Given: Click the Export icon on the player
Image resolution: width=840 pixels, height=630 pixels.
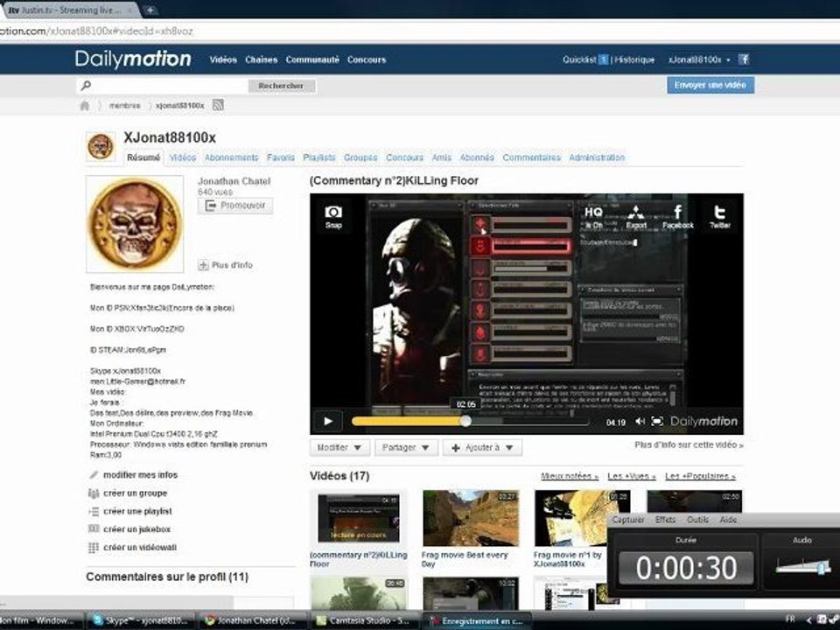Looking at the screenshot, I should point(636,216).
